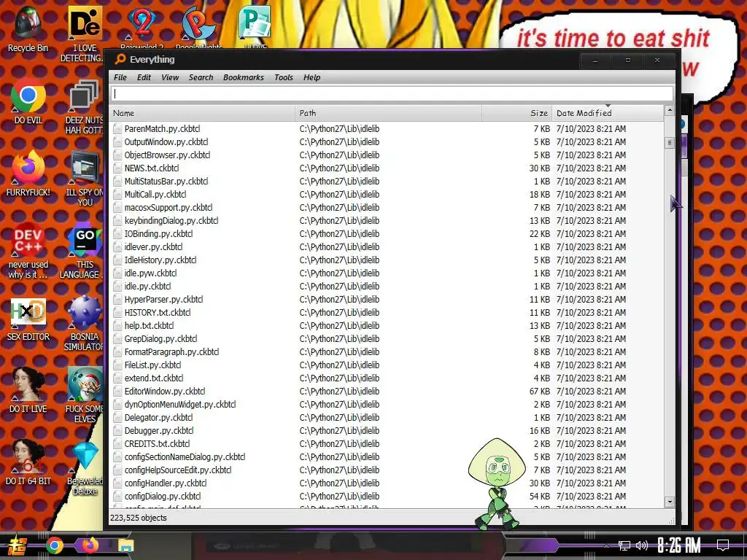Viewport: 747px width, 560px height.
Task: Expand hidden tray icons chevron
Action: tap(606, 545)
